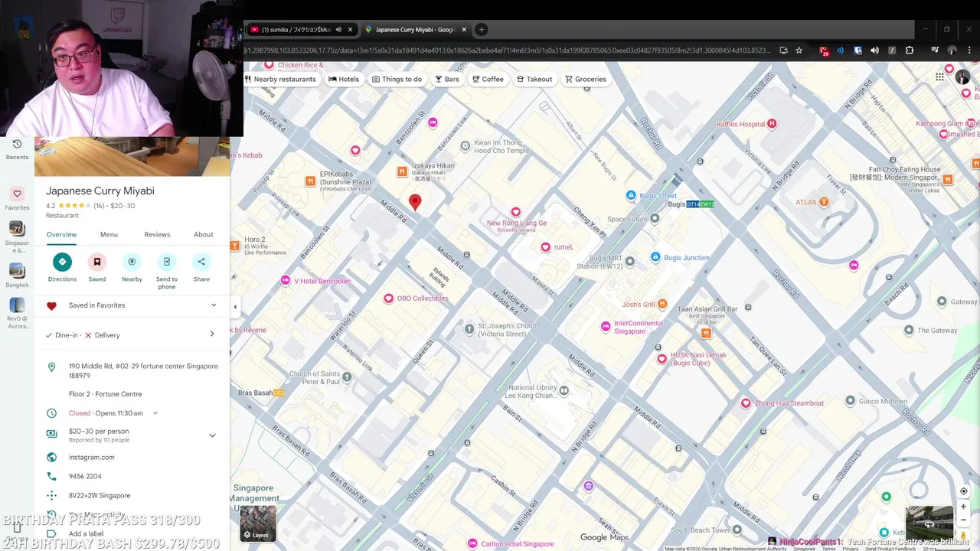Click the Send Product Feedback link
This screenshot has height=551, width=980.
(x=890, y=549)
